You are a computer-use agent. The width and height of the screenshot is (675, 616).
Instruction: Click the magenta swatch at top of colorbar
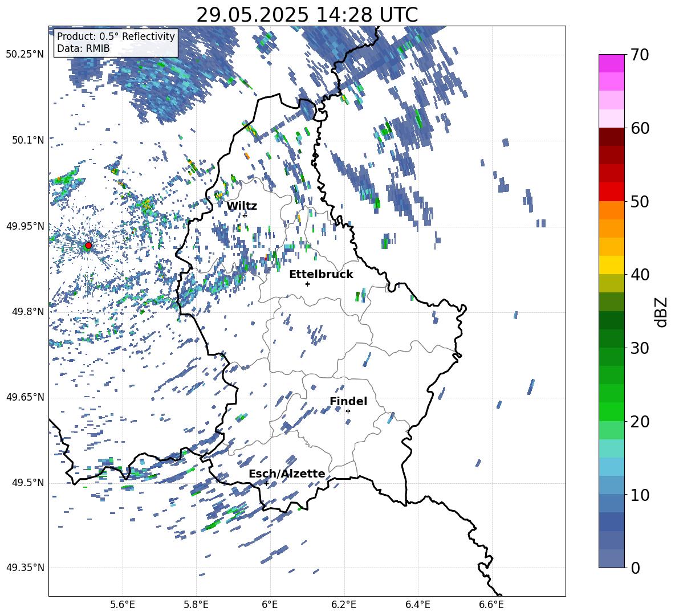pyautogui.click(x=611, y=63)
